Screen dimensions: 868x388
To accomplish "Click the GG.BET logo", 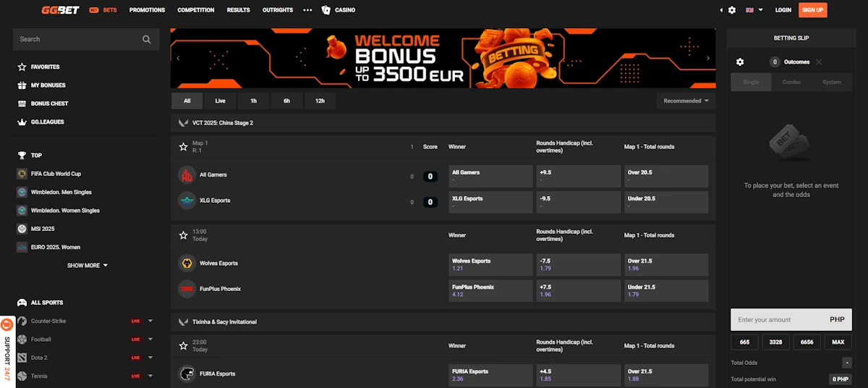I will point(60,10).
